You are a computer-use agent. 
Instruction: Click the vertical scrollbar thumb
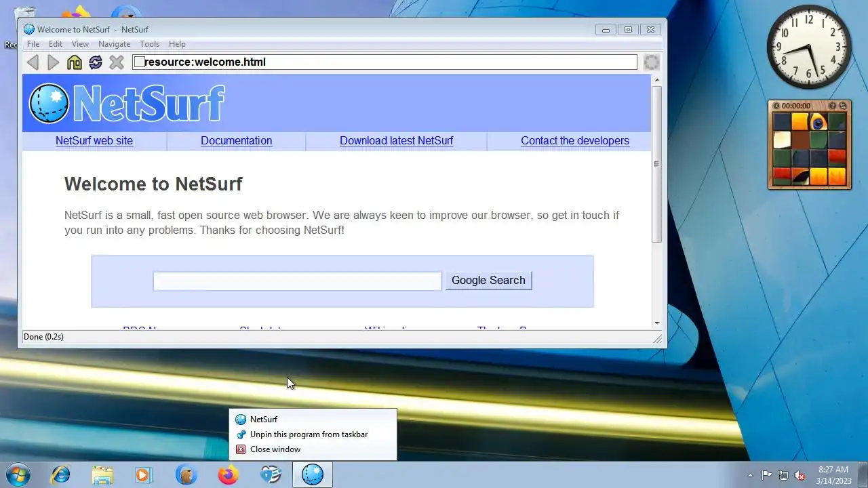(x=656, y=164)
